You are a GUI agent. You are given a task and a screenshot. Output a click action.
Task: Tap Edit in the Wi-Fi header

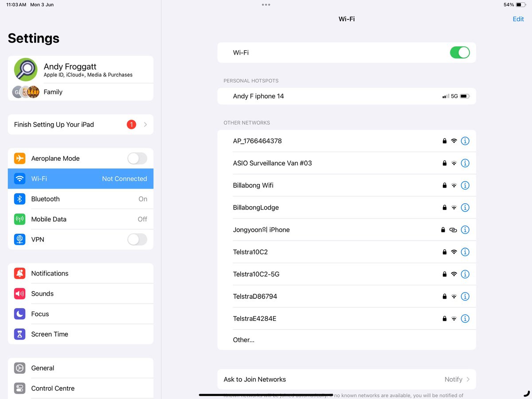[x=518, y=19]
